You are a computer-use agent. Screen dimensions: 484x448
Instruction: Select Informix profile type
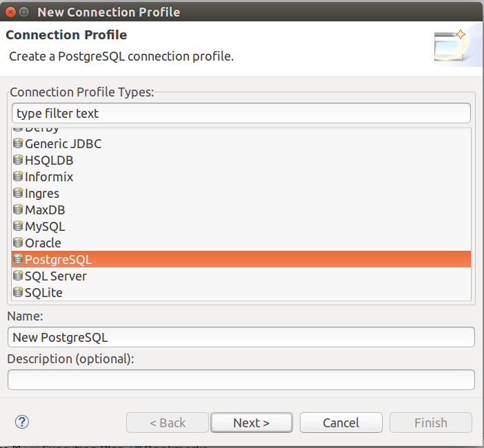pyautogui.click(x=241, y=177)
